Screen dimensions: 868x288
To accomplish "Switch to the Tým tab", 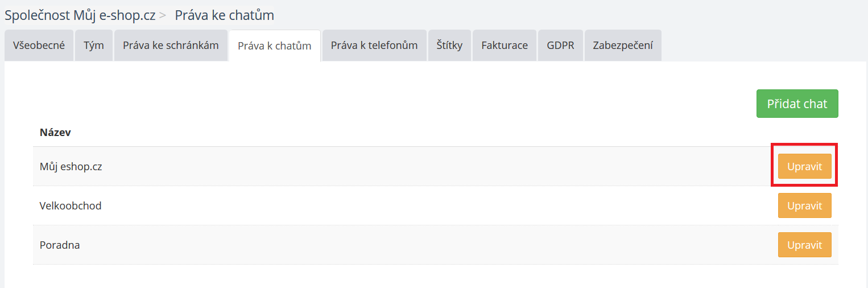I will tap(94, 46).
